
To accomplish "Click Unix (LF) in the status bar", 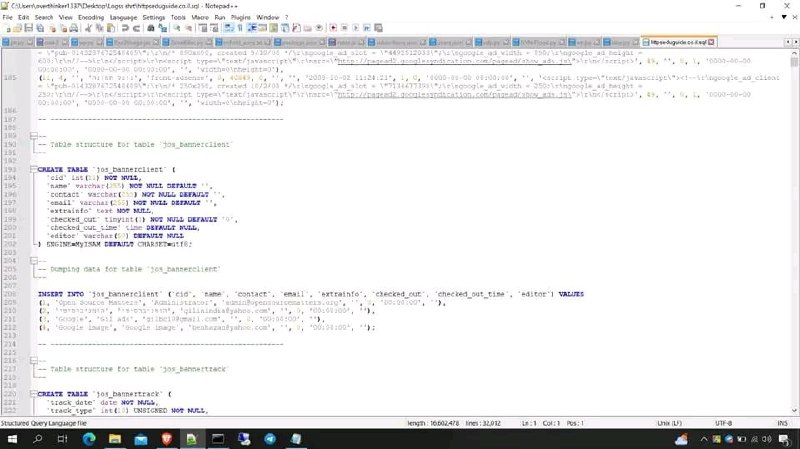I will point(669,423).
